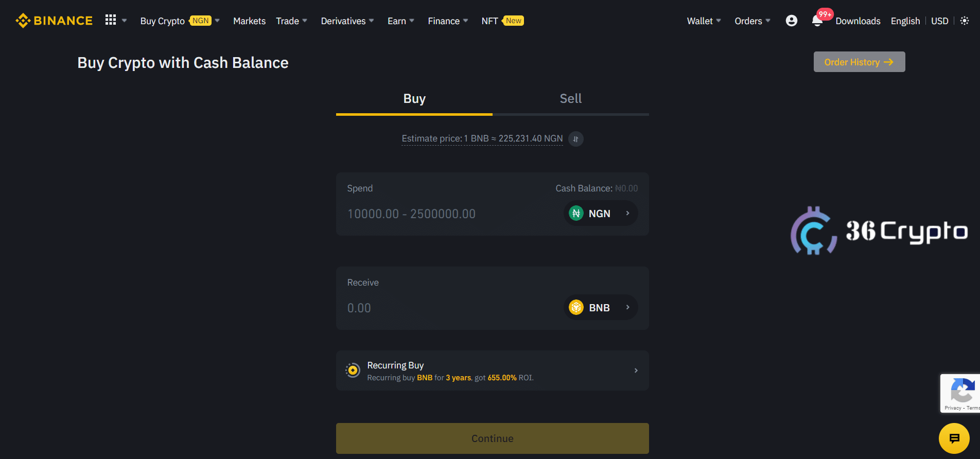The width and height of the screenshot is (980, 459).
Task: Open the user account profile icon
Action: coord(792,21)
